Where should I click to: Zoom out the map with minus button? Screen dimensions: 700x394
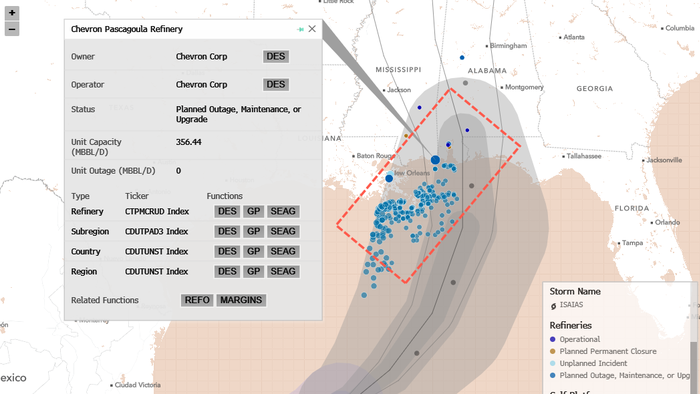tap(12, 29)
